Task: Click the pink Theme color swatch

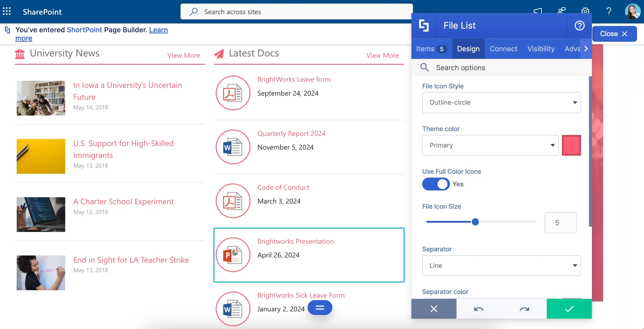Action: pos(571,145)
